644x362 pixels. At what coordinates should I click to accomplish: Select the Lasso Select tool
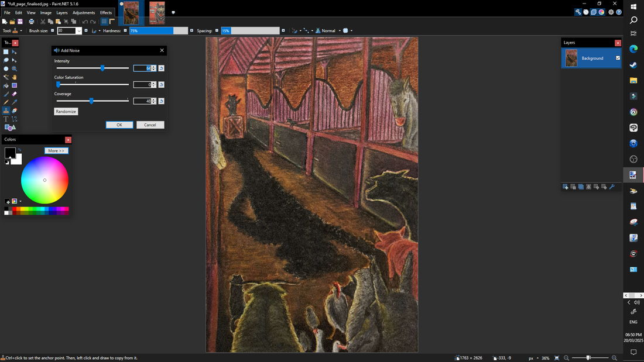[6, 60]
